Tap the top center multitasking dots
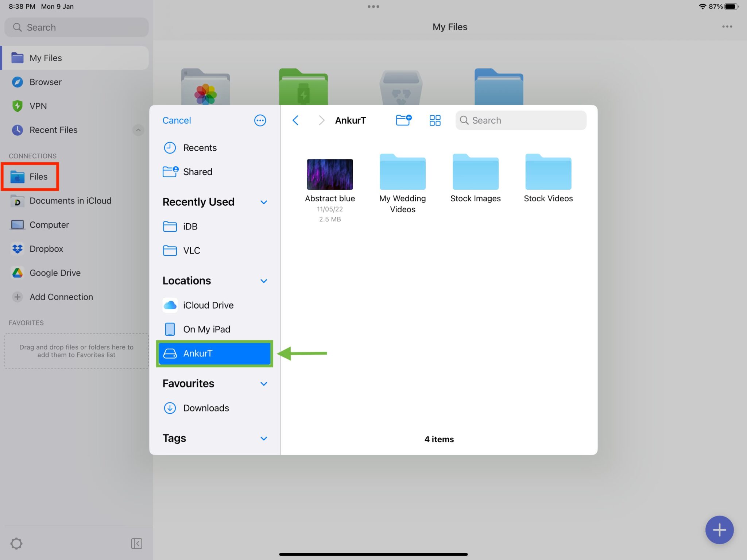The image size is (747, 560). 373,7
